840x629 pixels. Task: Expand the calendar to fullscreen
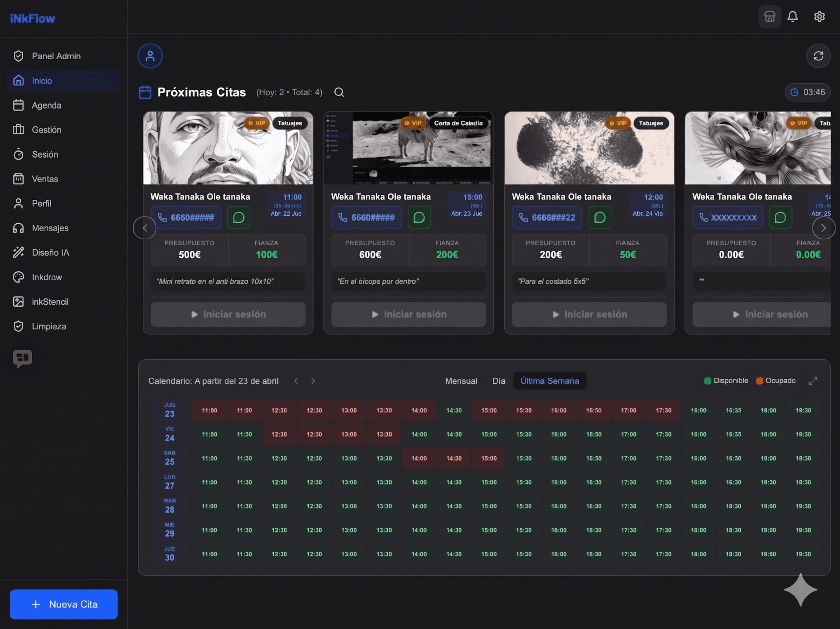pos(813,381)
